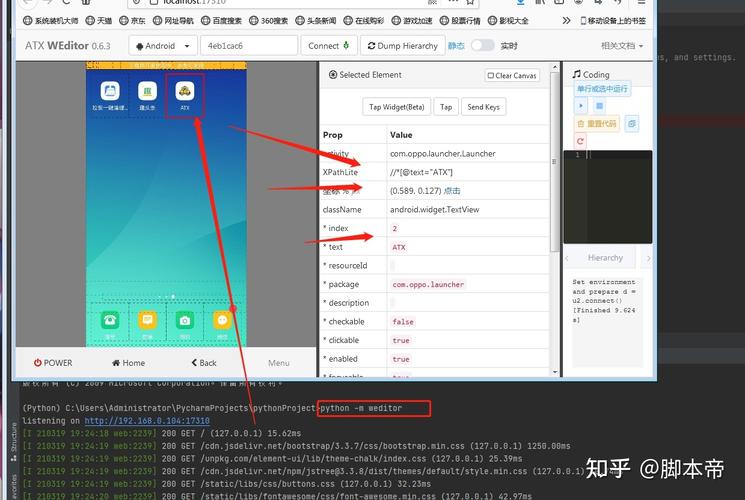Open the http://192.168.0.104:17310 link in terminal

click(x=147, y=421)
